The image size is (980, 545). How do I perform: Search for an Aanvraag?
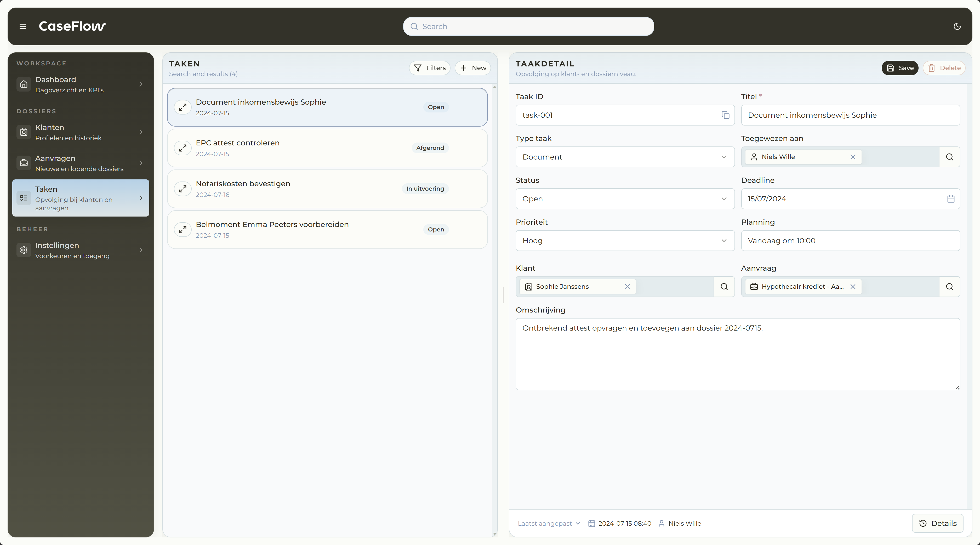[949, 287]
